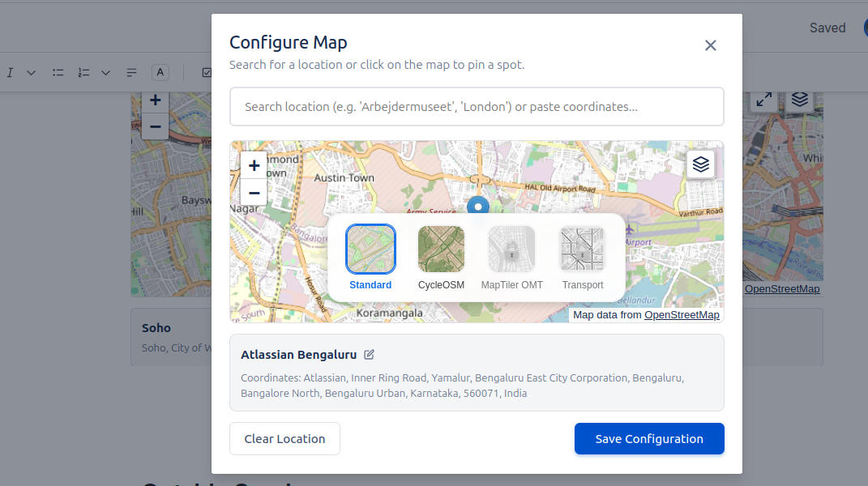868x486 pixels.
Task: Insert a numbered list
Action: click(83, 72)
